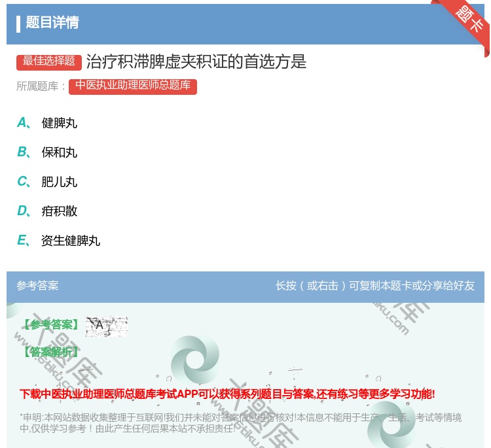Viewport: 491px width, 448px height.
Task: Open the 中医执业助理医师总题库 link
Action: pos(133,86)
